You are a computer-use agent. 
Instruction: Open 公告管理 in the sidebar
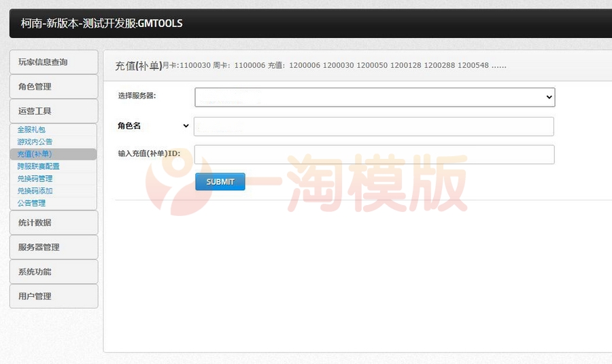pos(31,203)
